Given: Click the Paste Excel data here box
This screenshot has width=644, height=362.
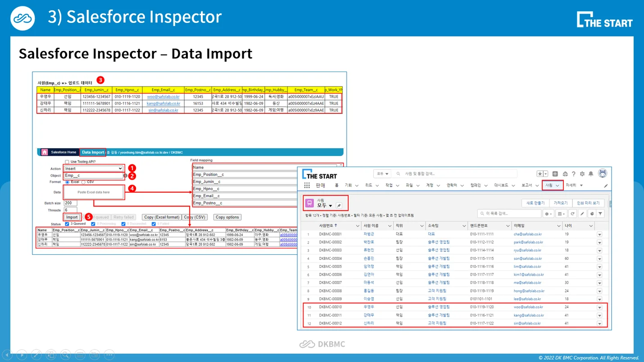Looking at the screenshot, I should point(94,192).
